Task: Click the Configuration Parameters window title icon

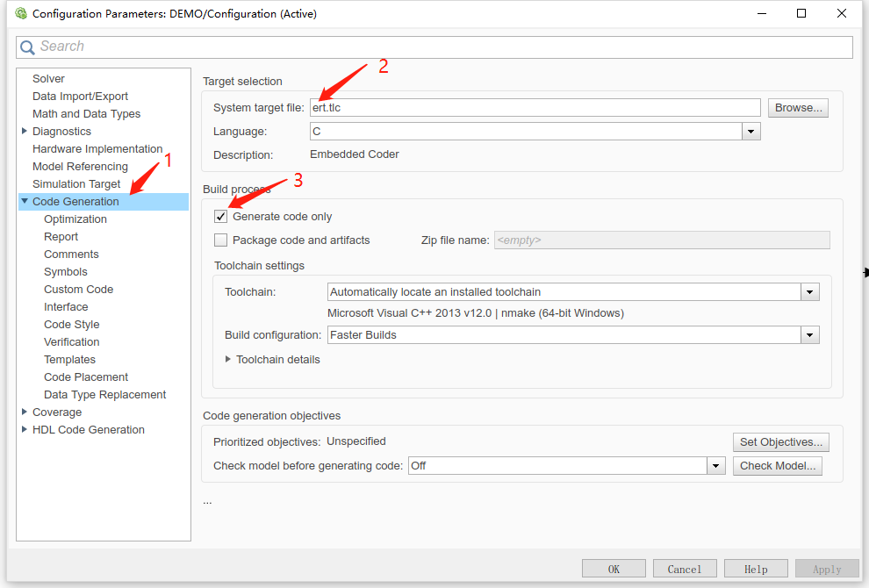Action: (20, 13)
